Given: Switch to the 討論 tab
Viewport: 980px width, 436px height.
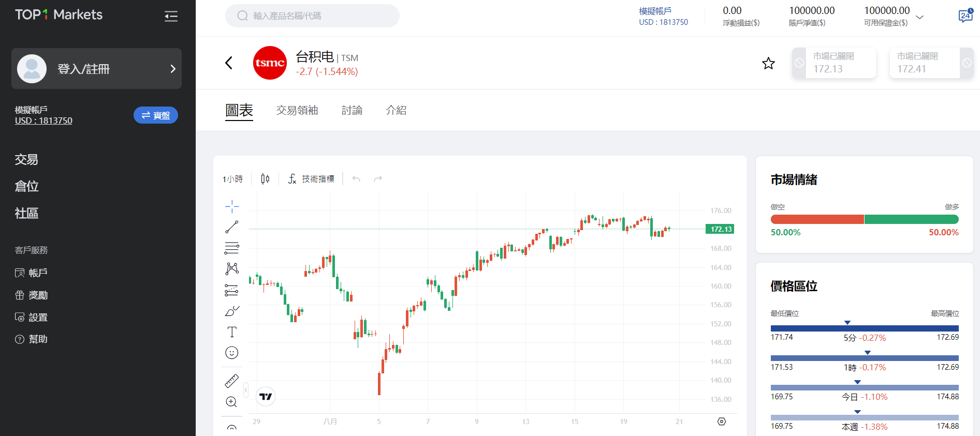Looking at the screenshot, I should tap(352, 110).
